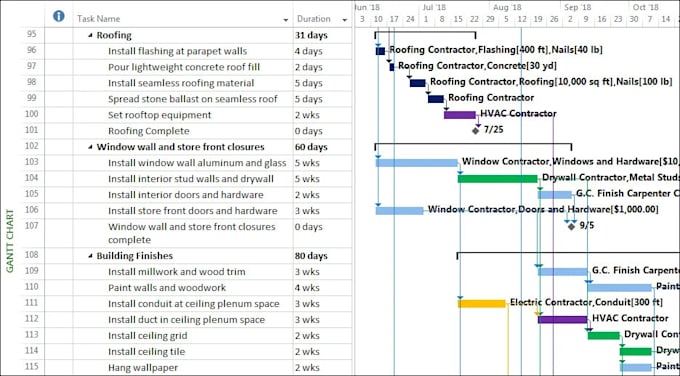Click the 7/25 Roofing Complete milestone diamond
Image resolution: width=680 pixels, height=376 pixels.
[x=476, y=131]
